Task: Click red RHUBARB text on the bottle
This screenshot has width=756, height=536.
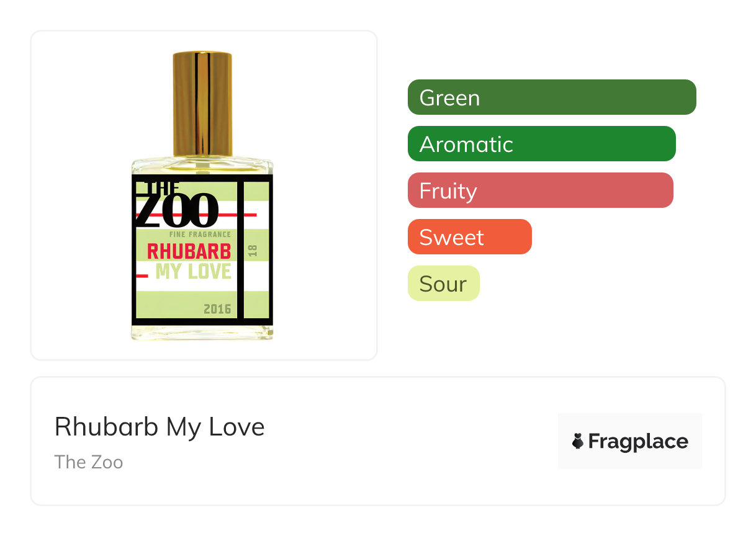Action: (189, 251)
